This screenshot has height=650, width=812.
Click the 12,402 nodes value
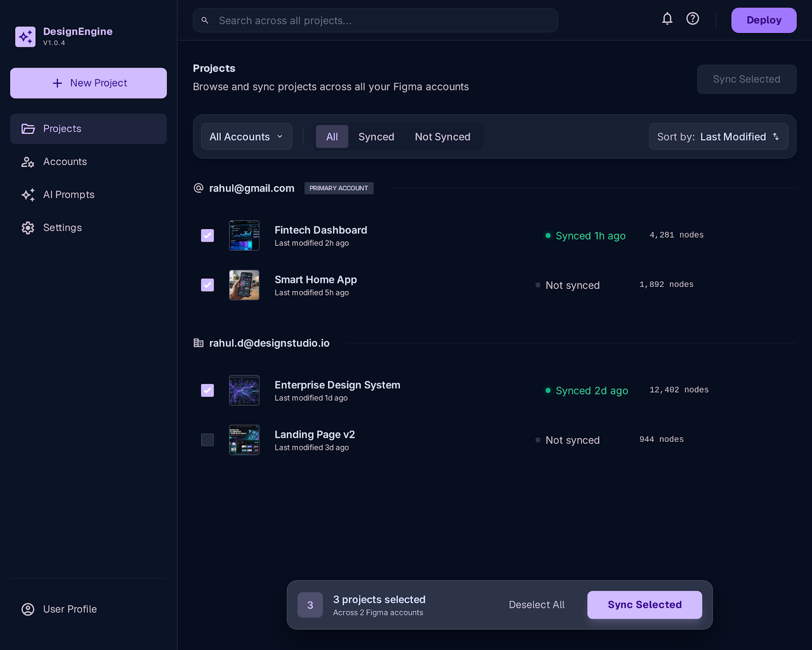coord(679,390)
